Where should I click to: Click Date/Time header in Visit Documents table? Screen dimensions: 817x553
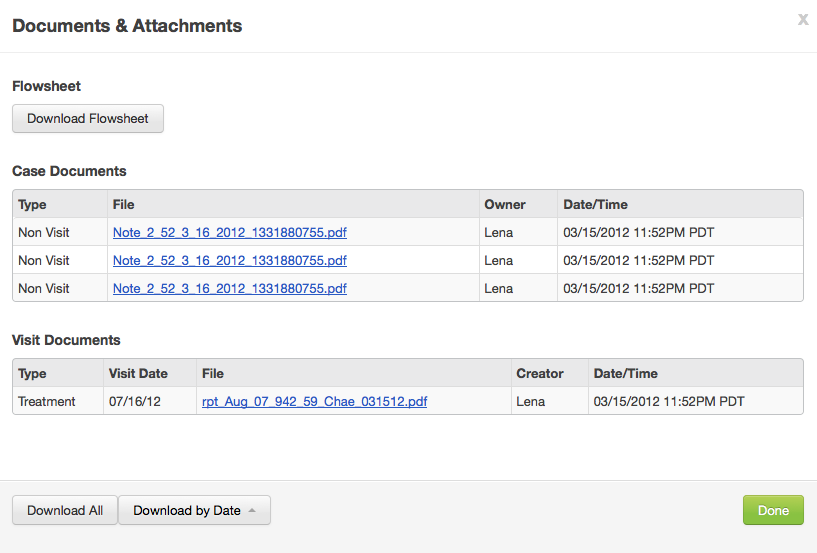click(626, 373)
